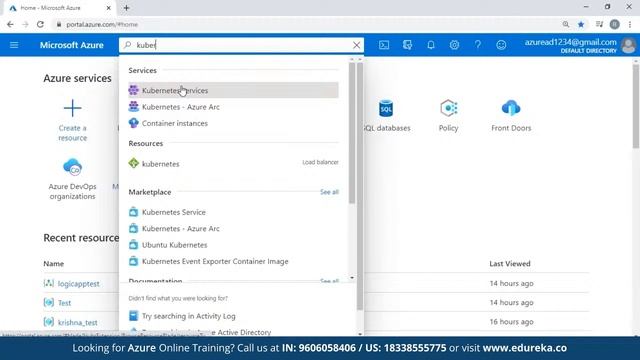Bookmark page with star icon
The height and width of the screenshot is (360, 640).
click(x=581, y=24)
